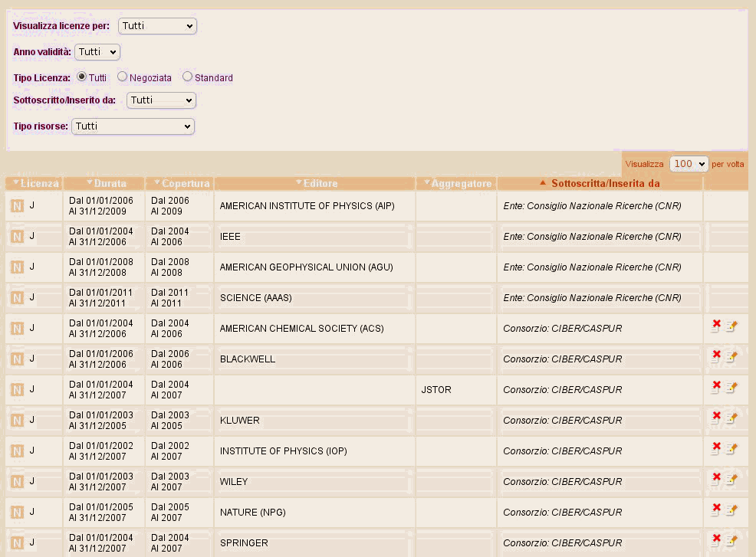Image resolution: width=756 pixels, height=557 pixels.
Task: Edit the American Chemical Society license
Action: (731, 326)
